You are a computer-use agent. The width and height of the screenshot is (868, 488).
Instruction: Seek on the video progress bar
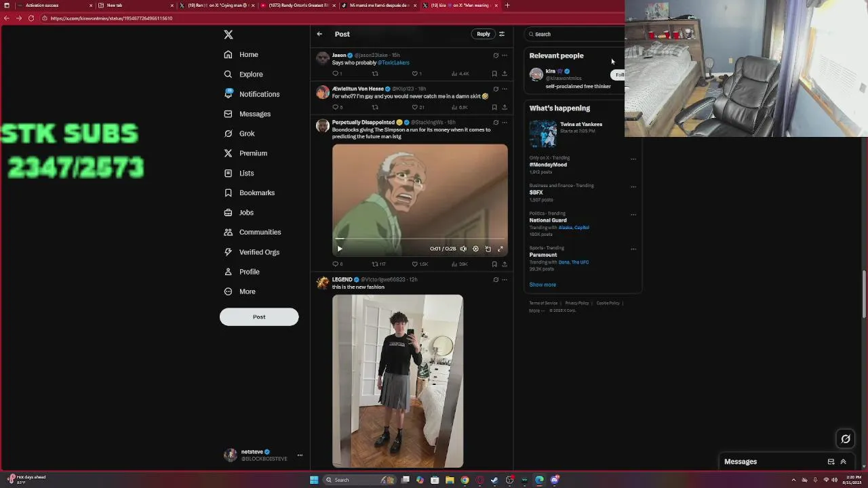(x=420, y=240)
